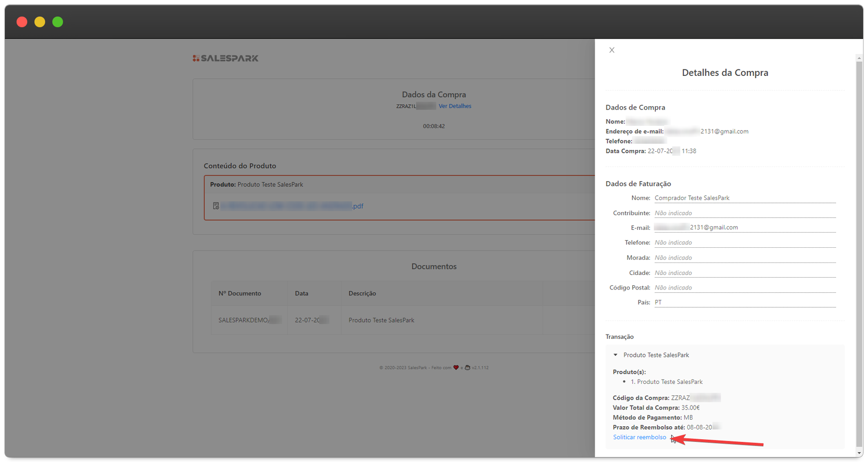Click the billing Nome input field
868x462 pixels.
coord(744,198)
